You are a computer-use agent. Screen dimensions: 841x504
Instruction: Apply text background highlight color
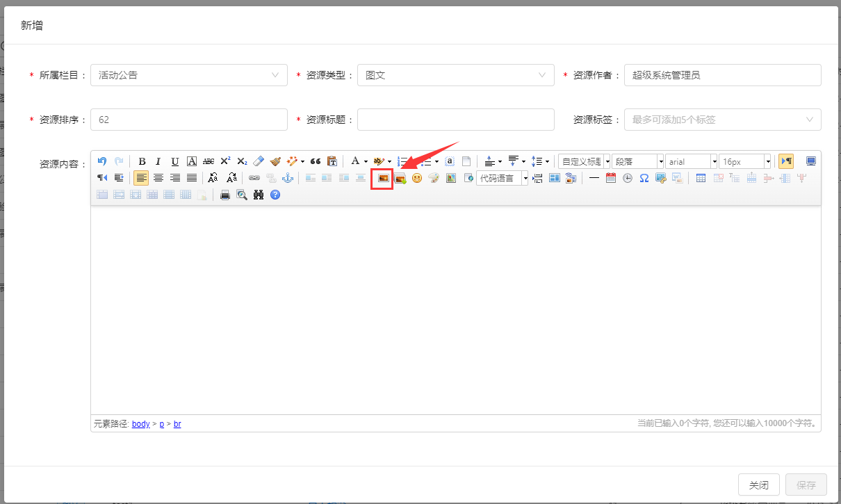(379, 161)
